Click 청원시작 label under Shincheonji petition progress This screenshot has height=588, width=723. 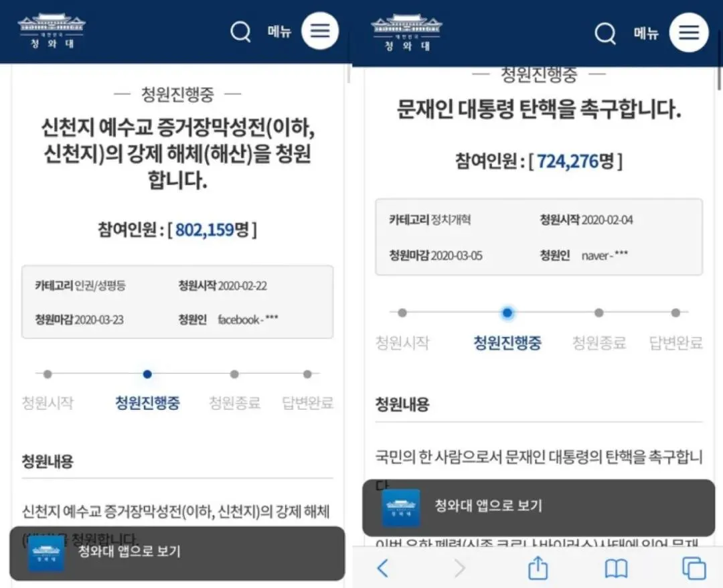click(48, 402)
